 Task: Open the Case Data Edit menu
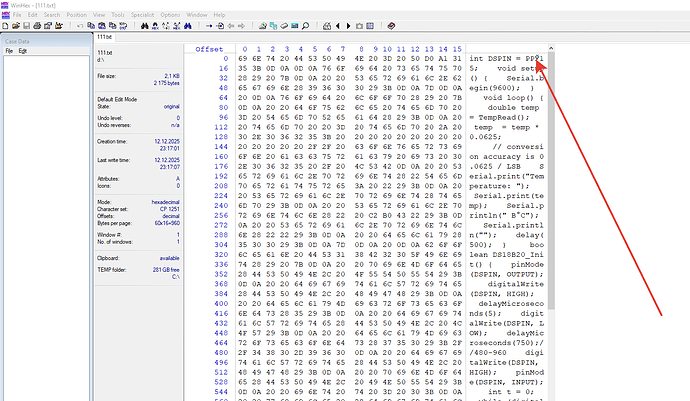24,50
